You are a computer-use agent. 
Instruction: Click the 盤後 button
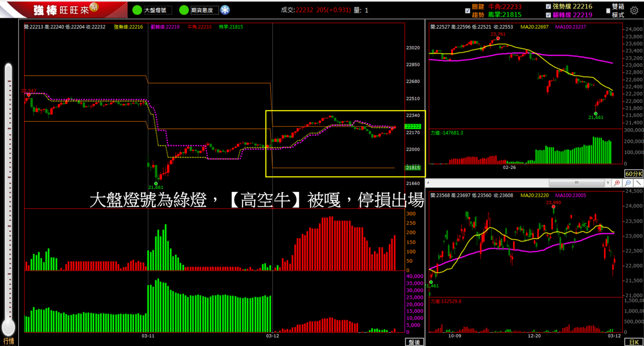[x=414, y=342]
